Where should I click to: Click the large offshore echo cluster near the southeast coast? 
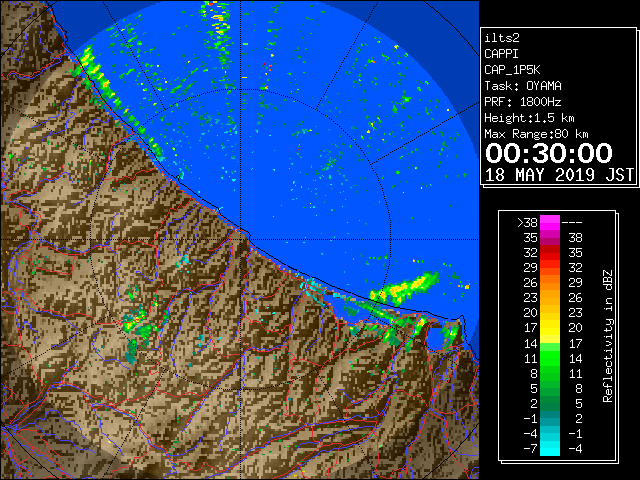coord(404,288)
